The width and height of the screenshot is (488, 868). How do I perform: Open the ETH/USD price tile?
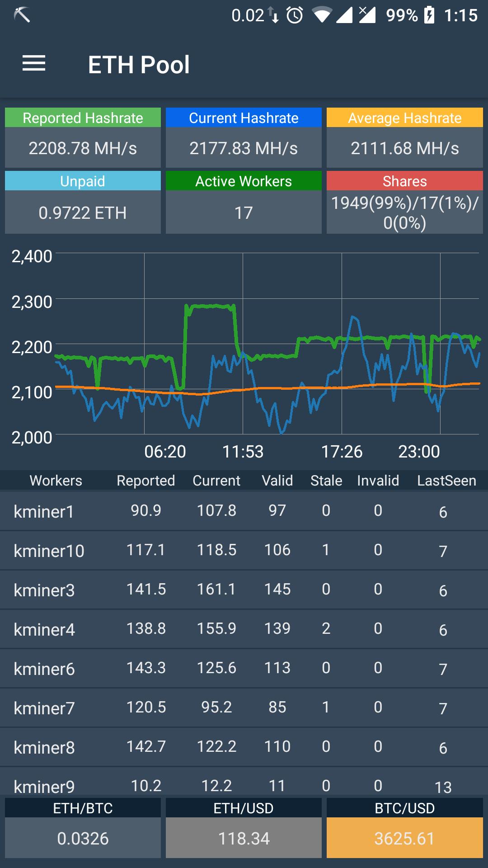[244, 828]
